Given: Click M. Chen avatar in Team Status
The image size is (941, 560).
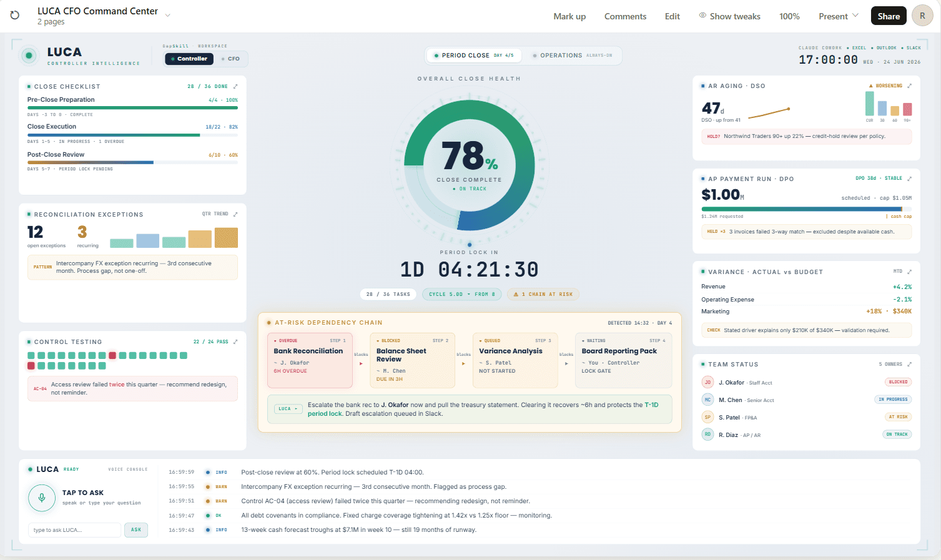Looking at the screenshot, I should tap(707, 400).
